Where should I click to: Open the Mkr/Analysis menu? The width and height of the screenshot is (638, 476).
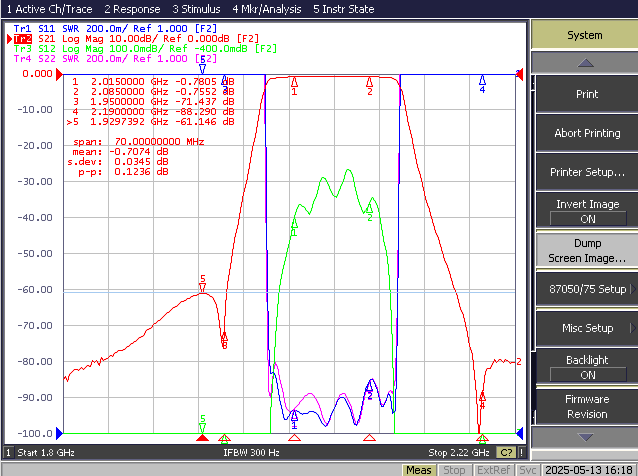click(x=267, y=9)
